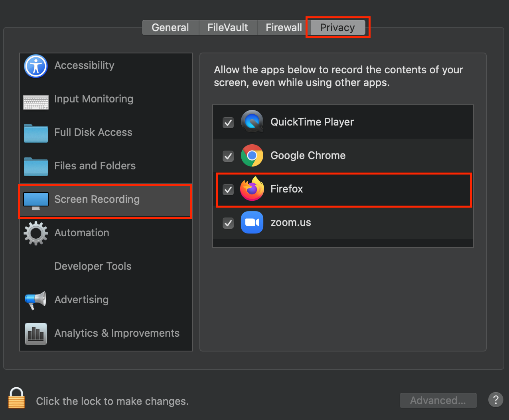Select the Privacy tab
509x420 pixels.
(337, 27)
